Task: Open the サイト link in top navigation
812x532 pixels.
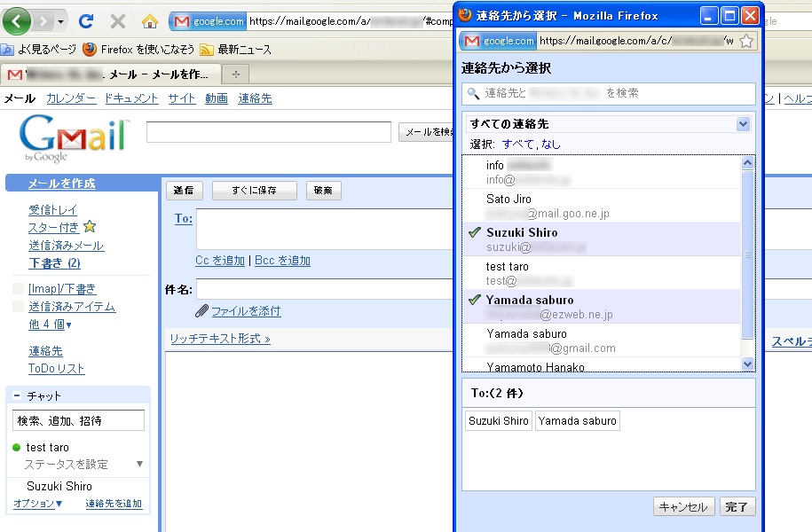Action: click(x=181, y=98)
